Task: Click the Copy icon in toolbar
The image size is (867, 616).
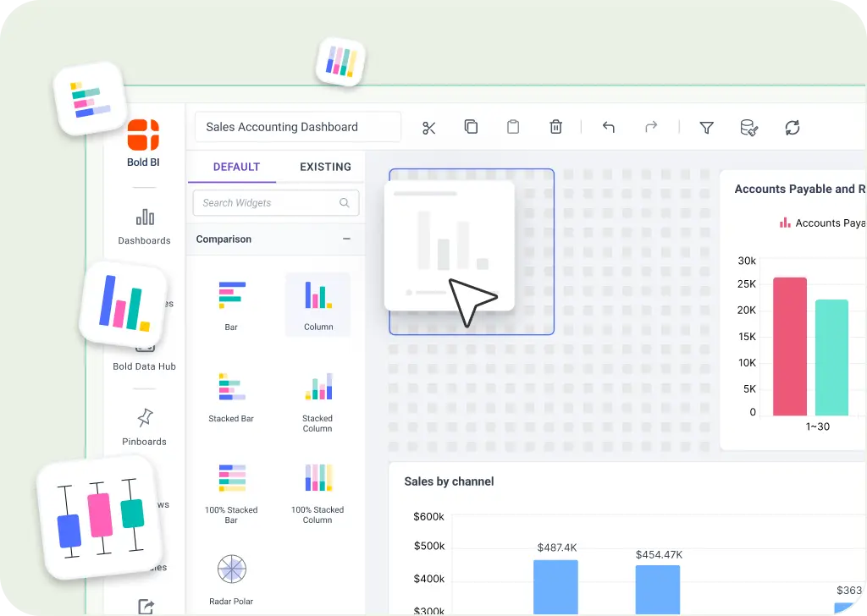Action: 471,127
